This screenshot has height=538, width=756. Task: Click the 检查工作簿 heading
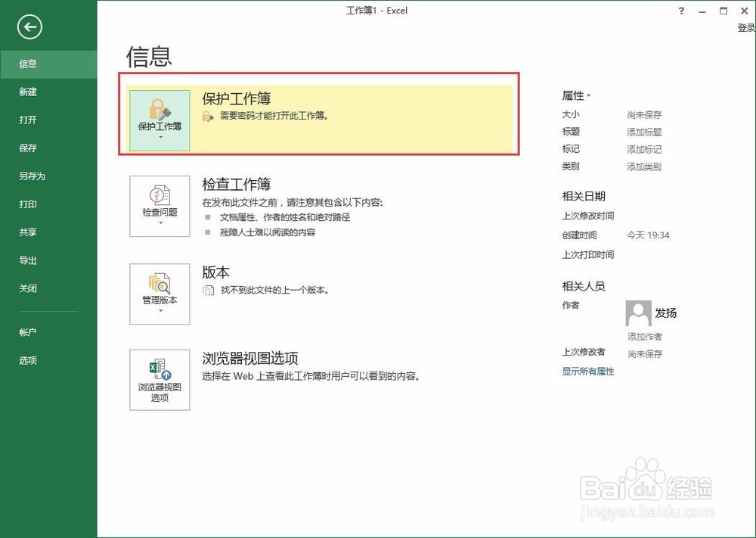tap(236, 184)
